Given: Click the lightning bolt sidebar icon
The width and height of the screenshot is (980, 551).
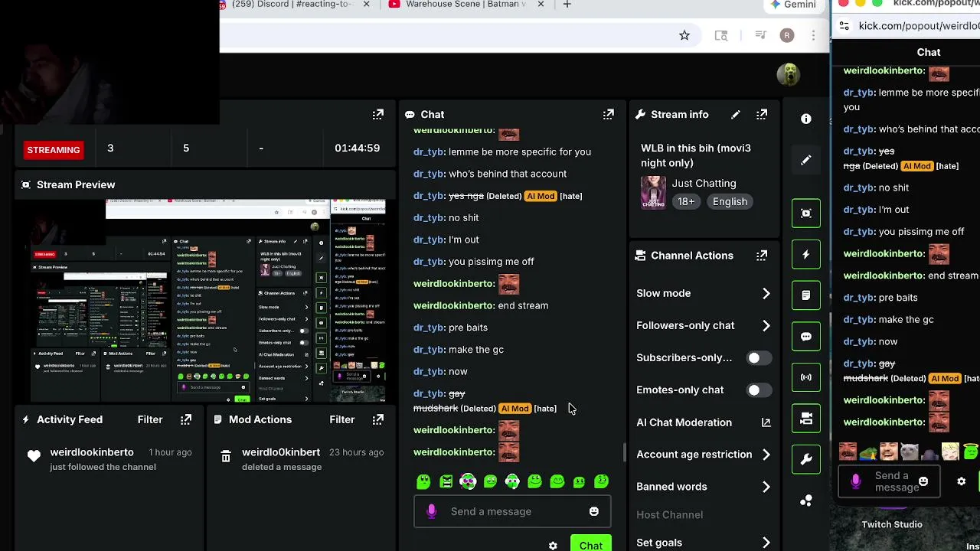Looking at the screenshot, I should pos(806,254).
